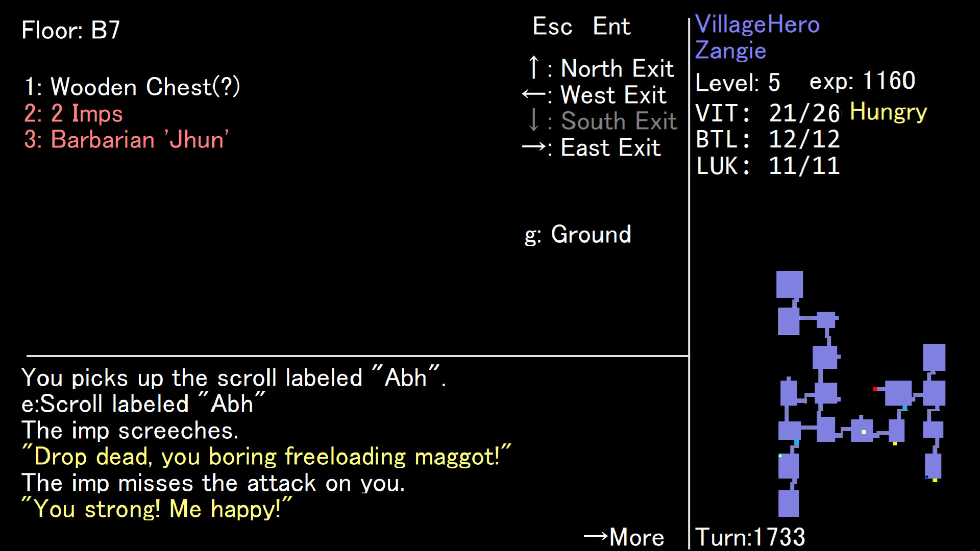Click the yellow item marker on the minimap
The width and height of the screenshot is (980, 551).
[x=894, y=444]
